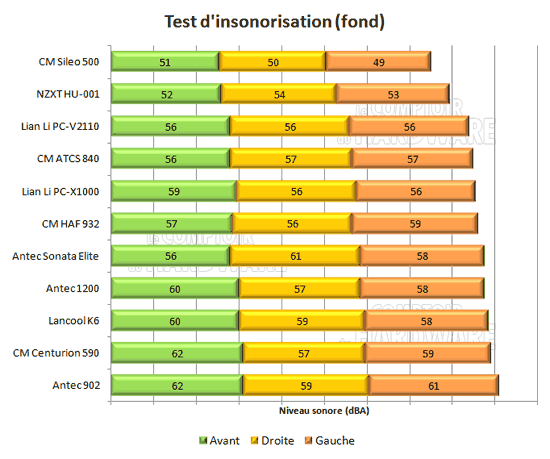The image size is (550, 459).
Task: Click the yellow Droite legend swatch
Action: [x=255, y=440]
